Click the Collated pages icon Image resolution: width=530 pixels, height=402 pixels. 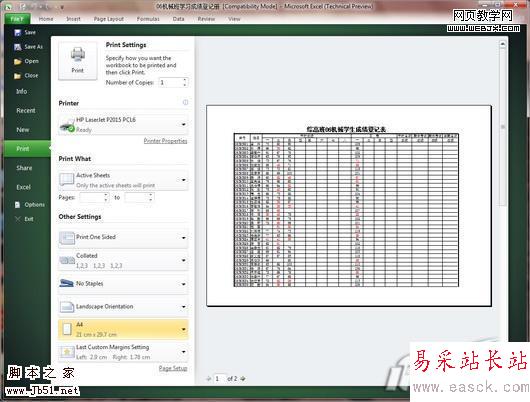[x=67, y=260]
